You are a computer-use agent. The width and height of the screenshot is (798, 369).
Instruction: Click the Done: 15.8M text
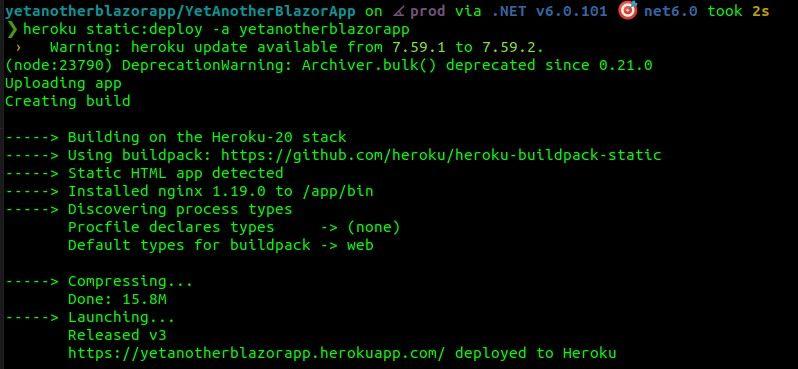click(x=117, y=299)
